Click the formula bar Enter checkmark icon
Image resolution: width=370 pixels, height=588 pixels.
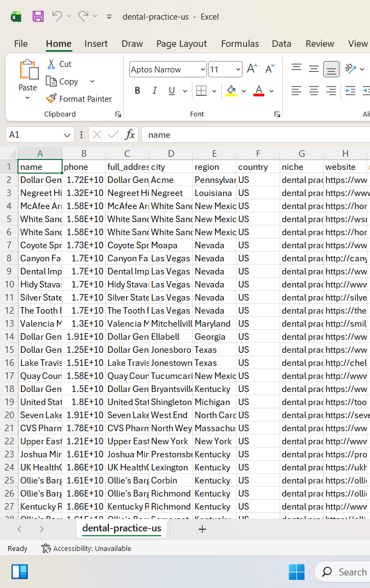(x=113, y=134)
